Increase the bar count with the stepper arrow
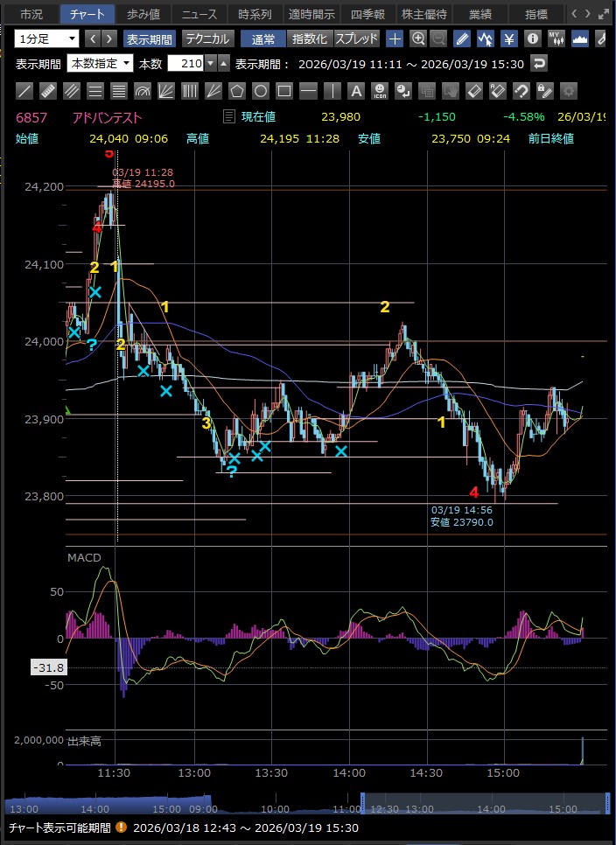This screenshot has height=845, width=616. pyautogui.click(x=224, y=59)
